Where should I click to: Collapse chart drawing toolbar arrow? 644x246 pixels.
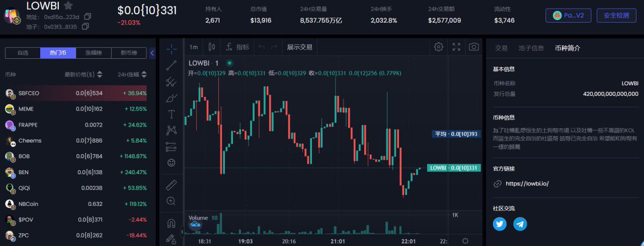click(181, 232)
